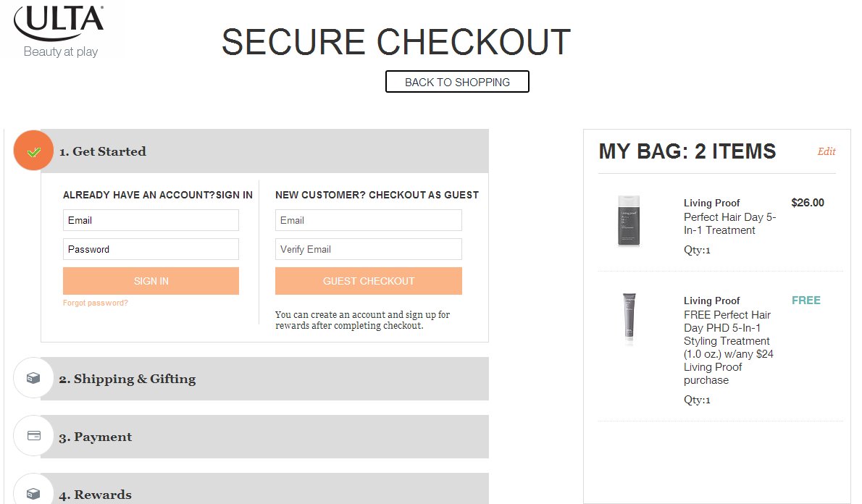Open the Forgot password link
The height and width of the screenshot is (504, 862).
(95, 303)
